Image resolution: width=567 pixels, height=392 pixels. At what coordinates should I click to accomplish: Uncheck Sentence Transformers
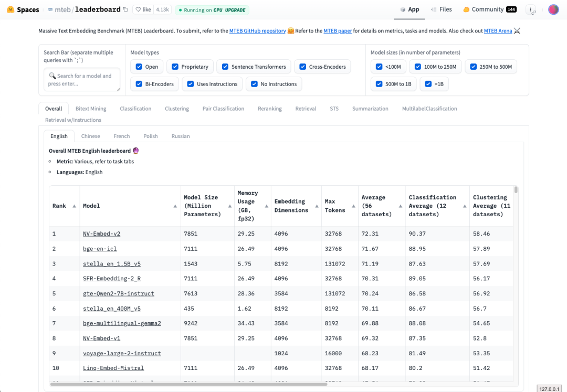coord(225,67)
